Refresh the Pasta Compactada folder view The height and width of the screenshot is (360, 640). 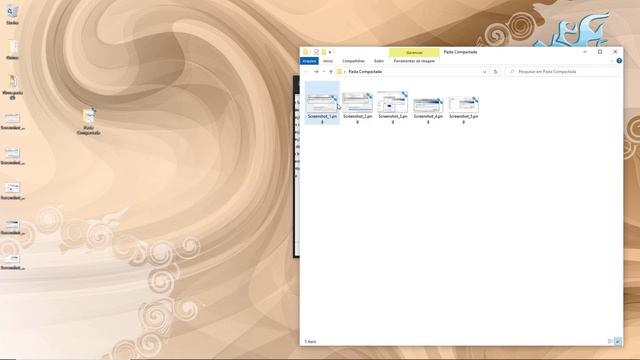point(496,72)
